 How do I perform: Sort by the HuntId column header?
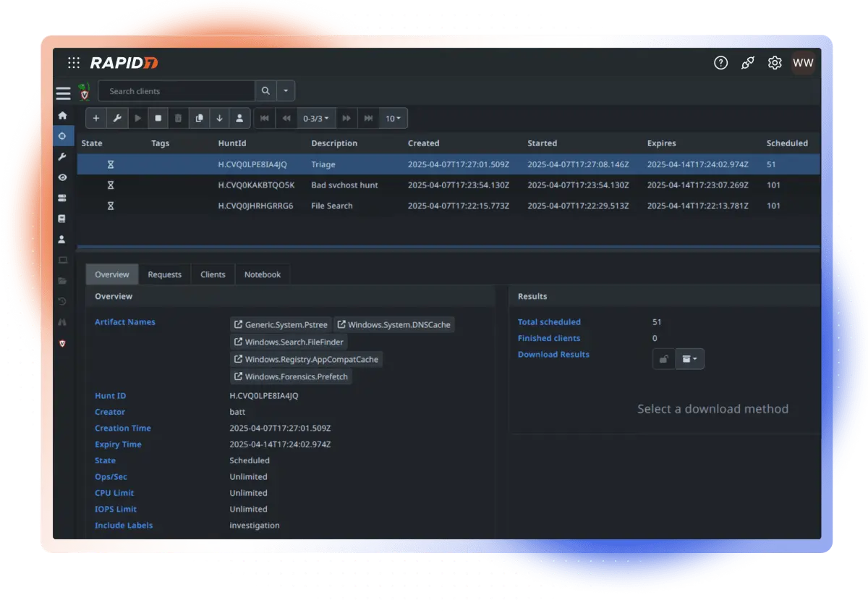coord(232,143)
